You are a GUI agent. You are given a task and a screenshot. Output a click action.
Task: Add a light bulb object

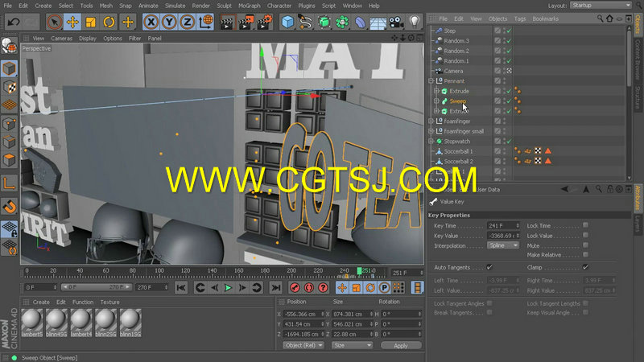point(415,22)
